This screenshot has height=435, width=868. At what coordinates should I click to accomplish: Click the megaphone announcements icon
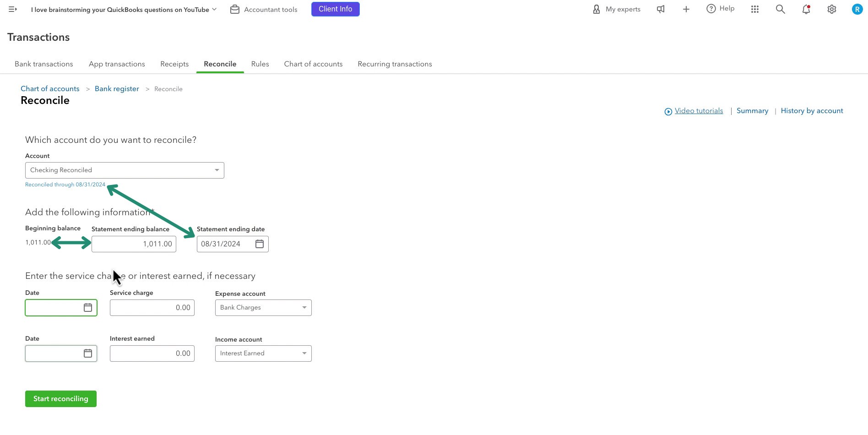pos(661,9)
